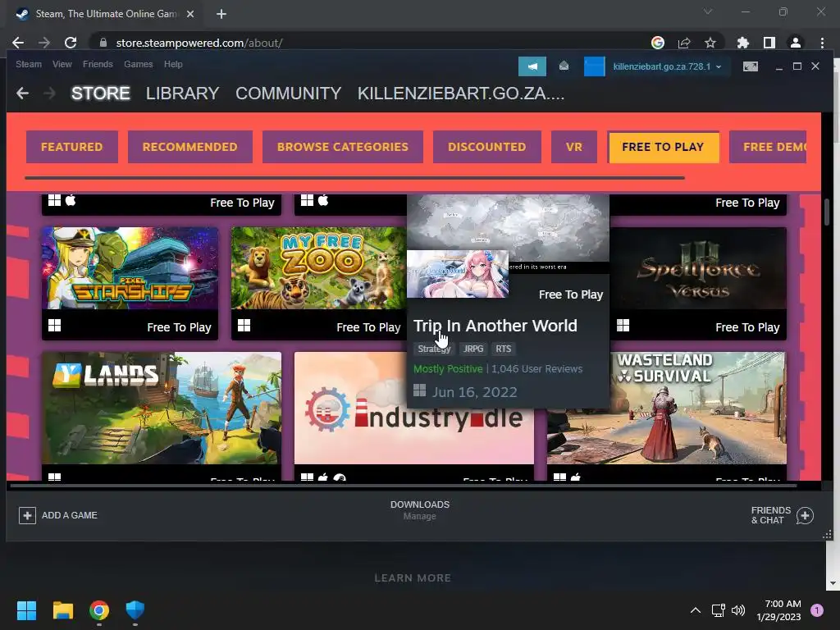Screen dimensions: 840x630
Task: Open the My Free Zoo game thumbnail
Action: click(319, 268)
